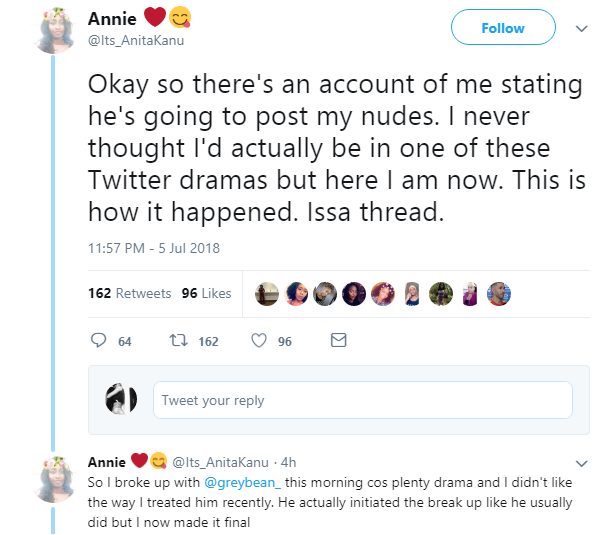Click the last liker avatar in the row
This screenshot has height=535, width=614.
pos(498,293)
